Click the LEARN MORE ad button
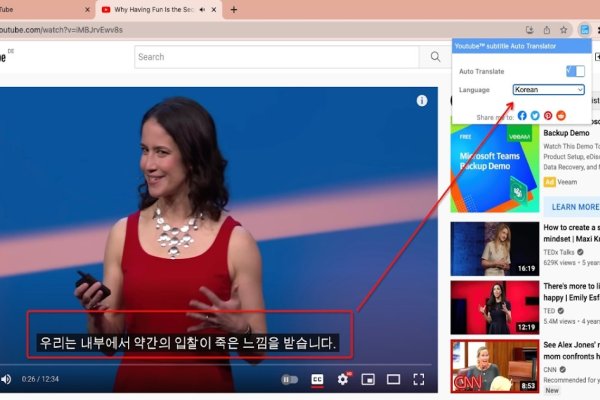 coord(574,207)
